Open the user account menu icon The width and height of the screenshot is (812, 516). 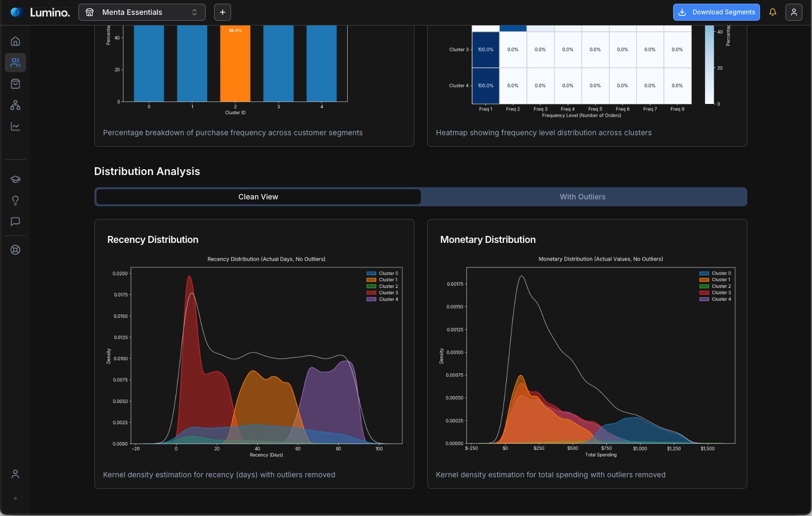click(794, 12)
